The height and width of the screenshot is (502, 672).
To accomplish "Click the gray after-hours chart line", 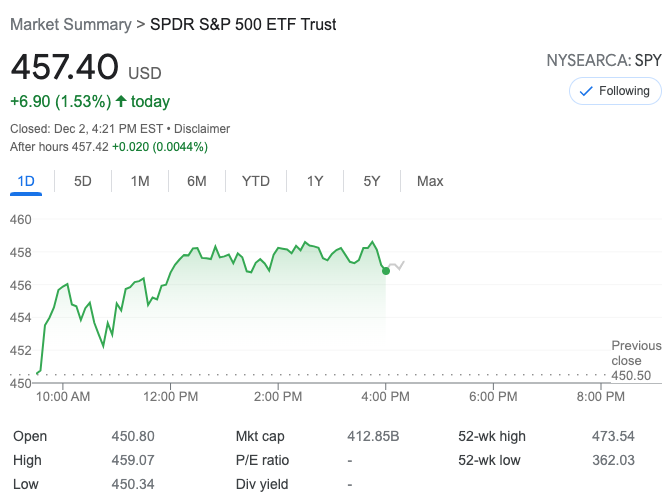I will pos(397,266).
